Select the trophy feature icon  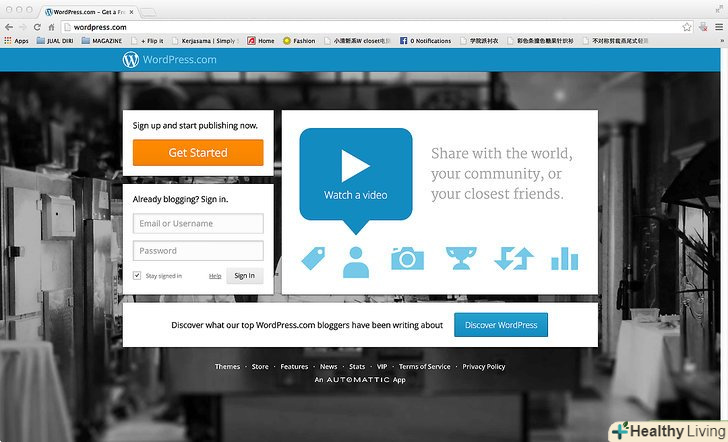(x=461, y=258)
